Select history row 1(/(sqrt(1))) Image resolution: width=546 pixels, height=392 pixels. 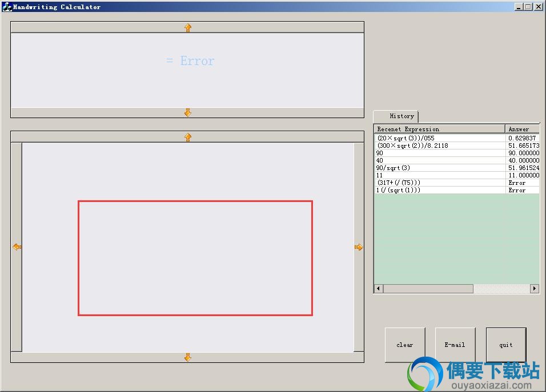coord(457,190)
